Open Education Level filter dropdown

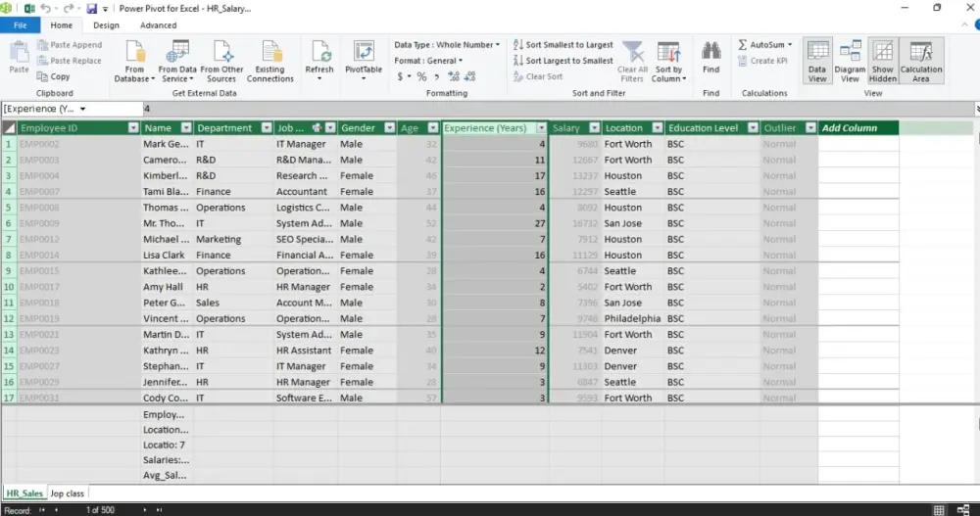click(x=753, y=128)
